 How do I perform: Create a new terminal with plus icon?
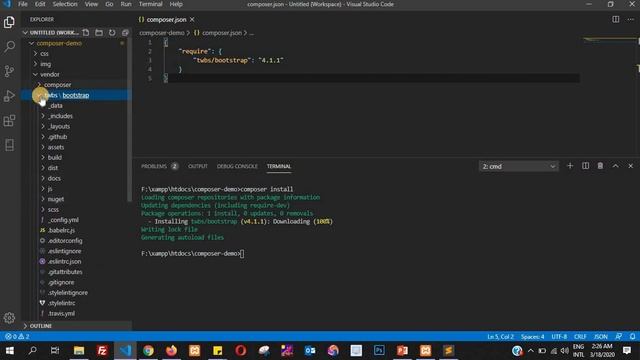click(570, 166)
